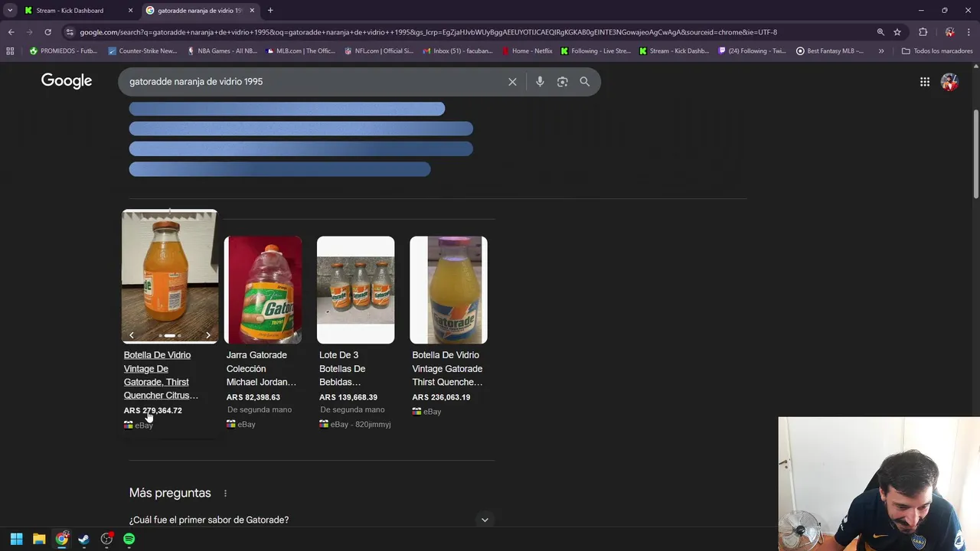Screen dimensions: 980x551
Task: Open PROMIEDOS bookmark
Action: (64, 51)
